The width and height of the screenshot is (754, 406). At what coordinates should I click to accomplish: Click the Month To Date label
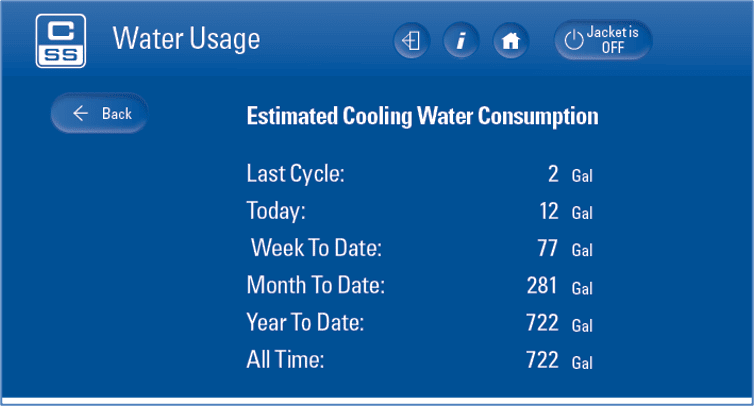[x=315, y=285]
